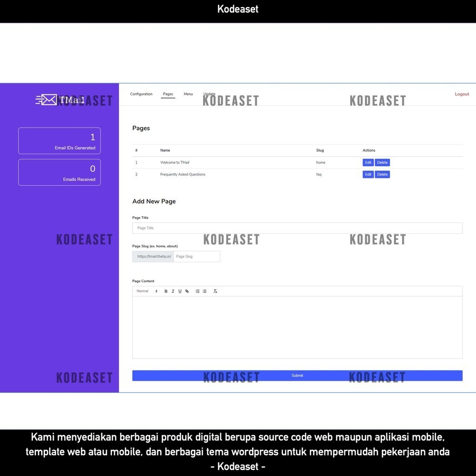Click the 'Actions' column header
The height and width of the screenshot is (476, 476).
(x=369, y=150)
